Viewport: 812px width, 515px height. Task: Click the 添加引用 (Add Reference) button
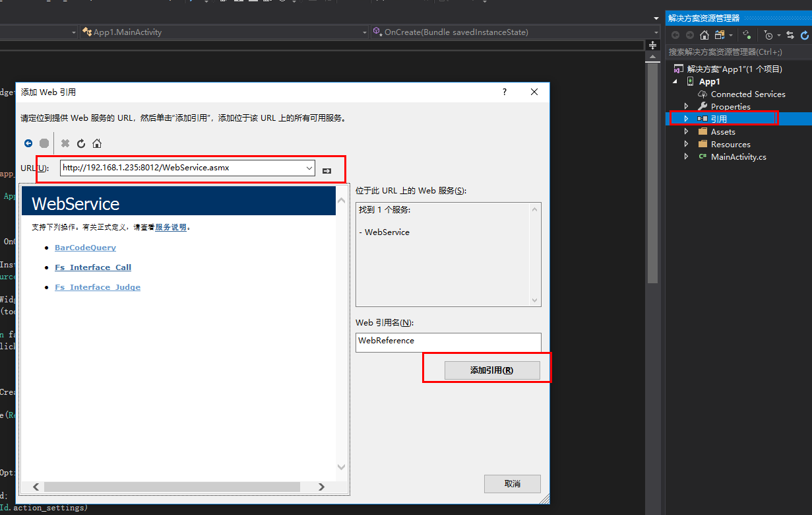[x=492, y=370]
